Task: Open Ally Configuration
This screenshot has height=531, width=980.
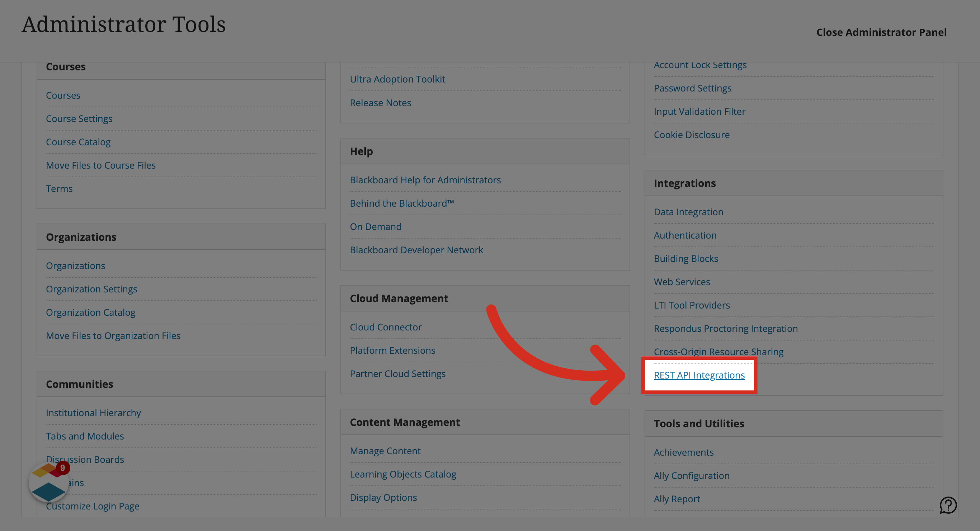Action: [x=692, y=475]
